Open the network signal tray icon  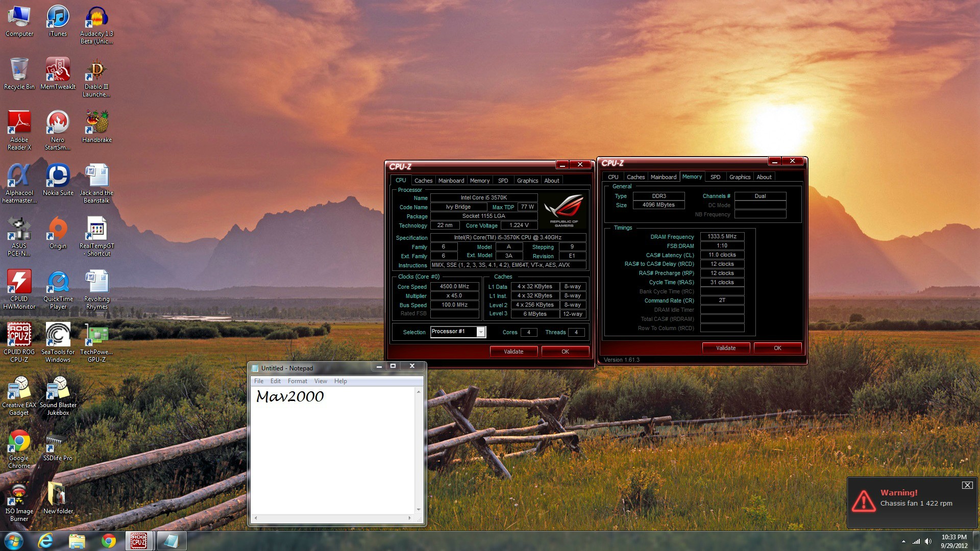[x=916, y=541]
